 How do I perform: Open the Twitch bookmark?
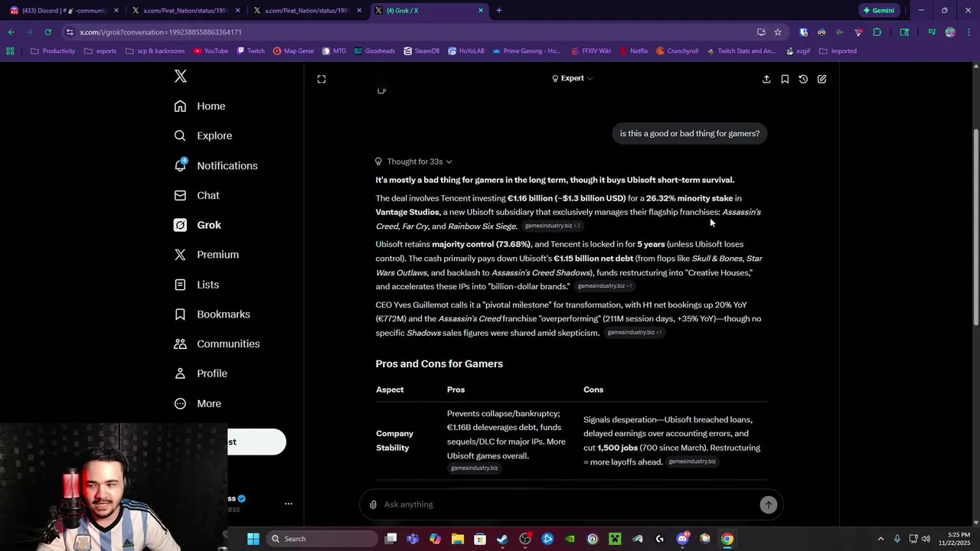pos(251,51)
